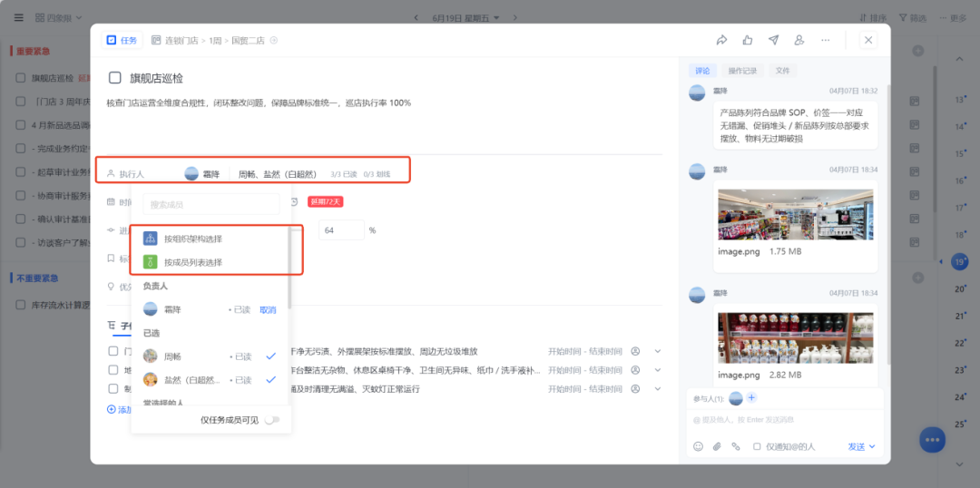
Task: Expand the first subtask chevron
Action: click(658, 351)
